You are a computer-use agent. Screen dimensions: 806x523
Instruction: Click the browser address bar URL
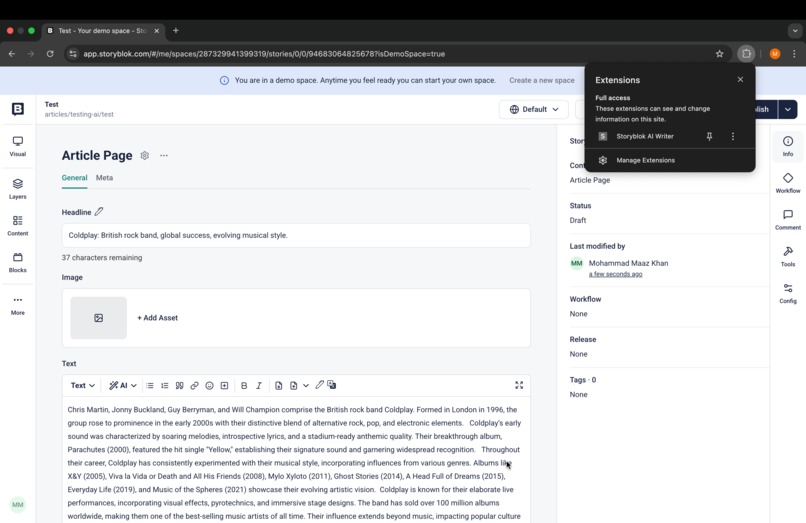pos(264,53)
